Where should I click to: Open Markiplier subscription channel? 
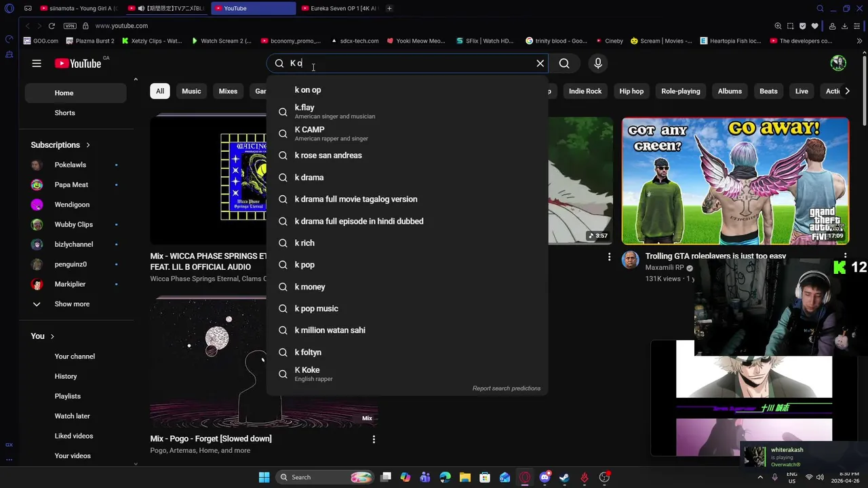[75, 284]
